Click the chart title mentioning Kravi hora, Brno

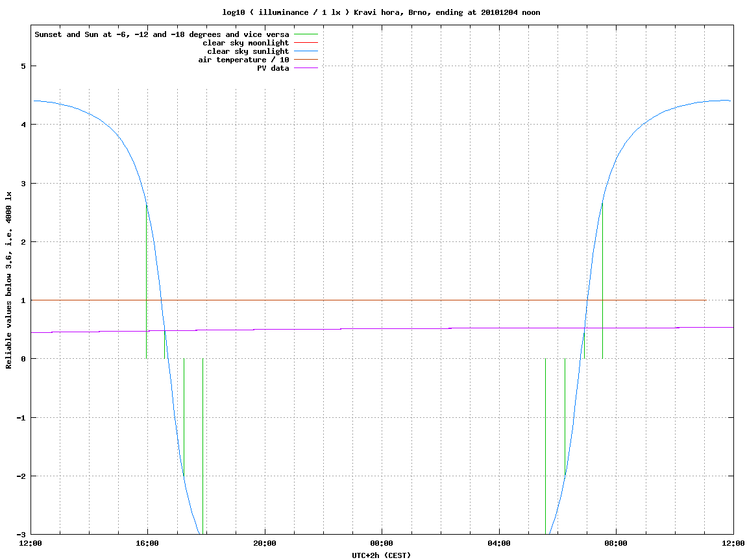click(381, 12)
